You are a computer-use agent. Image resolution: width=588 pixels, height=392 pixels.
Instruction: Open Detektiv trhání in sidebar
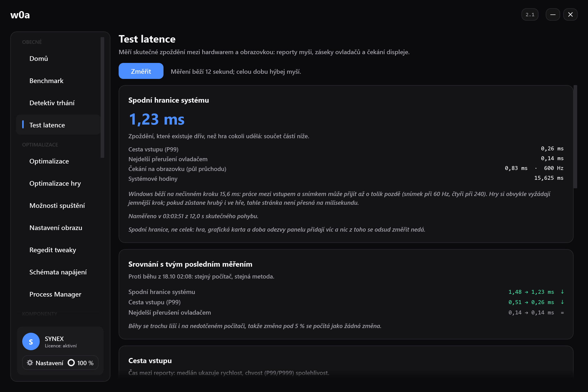point(58,103)
